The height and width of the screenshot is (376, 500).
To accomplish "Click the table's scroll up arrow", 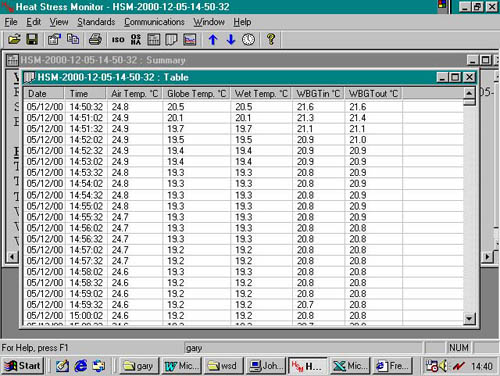I will coord(469,93).
